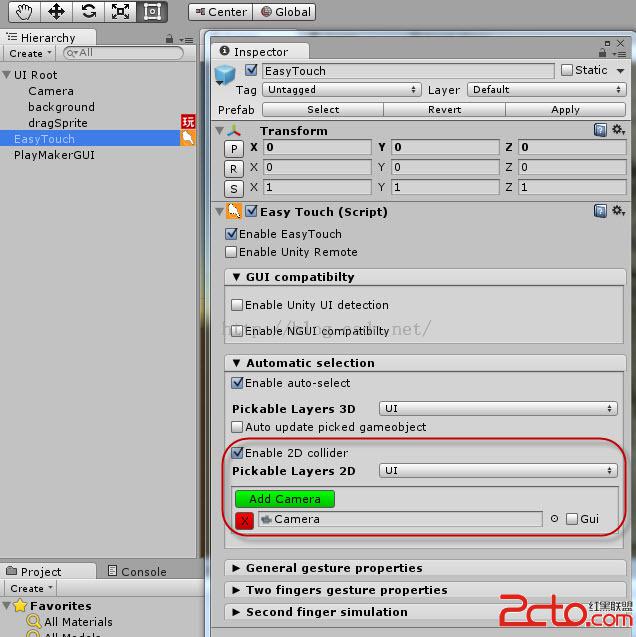
Task: Select Camera in the Hierarchy
Action: (x=51, y=91)
